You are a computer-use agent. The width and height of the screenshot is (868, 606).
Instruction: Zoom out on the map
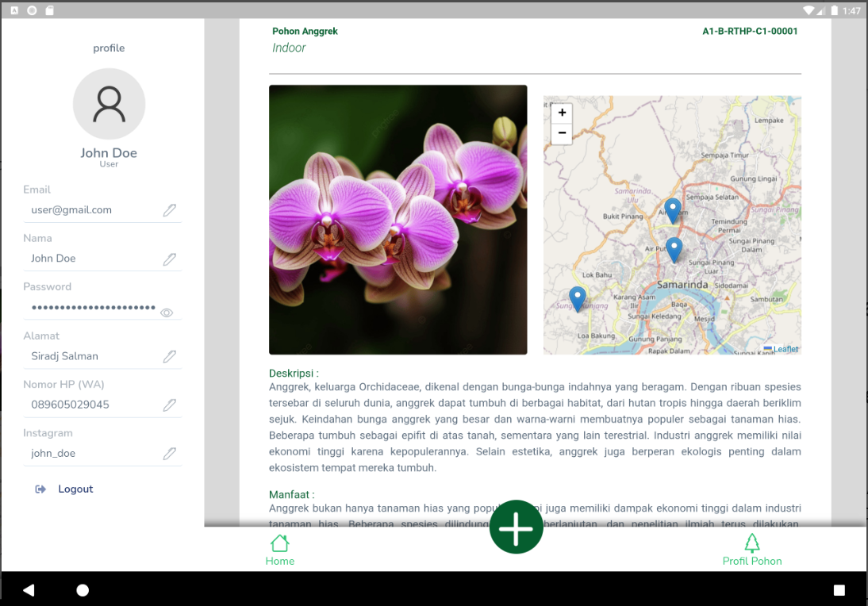click(562, 133)
